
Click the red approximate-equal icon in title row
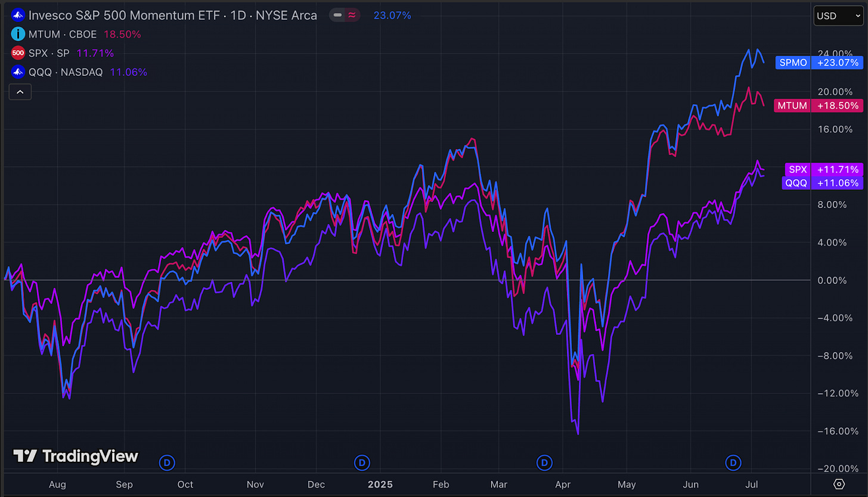tap(352, 15)
